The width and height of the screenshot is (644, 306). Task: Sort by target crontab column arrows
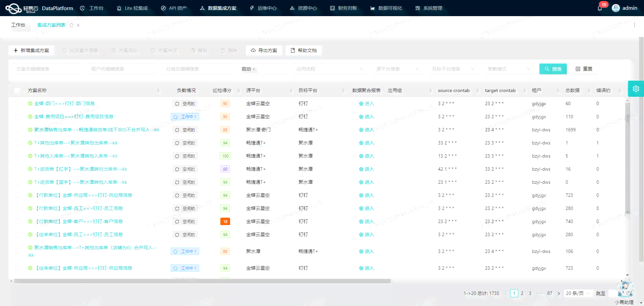(x=525, y=90)
